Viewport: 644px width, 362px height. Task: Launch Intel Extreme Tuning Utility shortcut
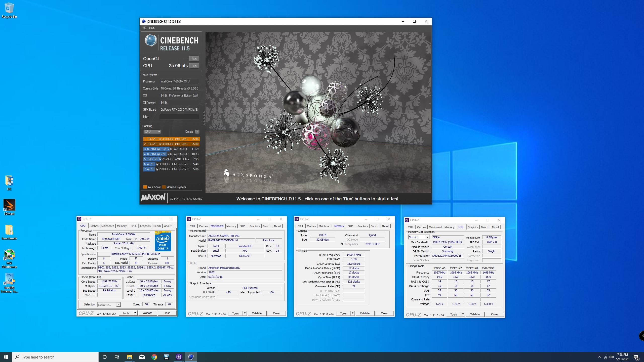click(x=9, y=283)
